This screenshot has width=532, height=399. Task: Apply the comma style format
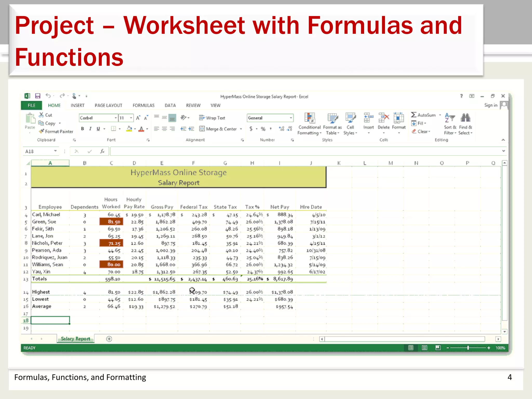[x=271, y=129]
